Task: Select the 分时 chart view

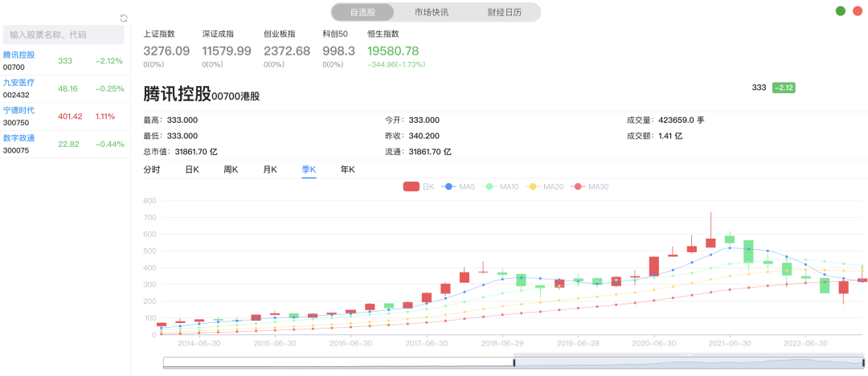Action: (x=152, y=170)
